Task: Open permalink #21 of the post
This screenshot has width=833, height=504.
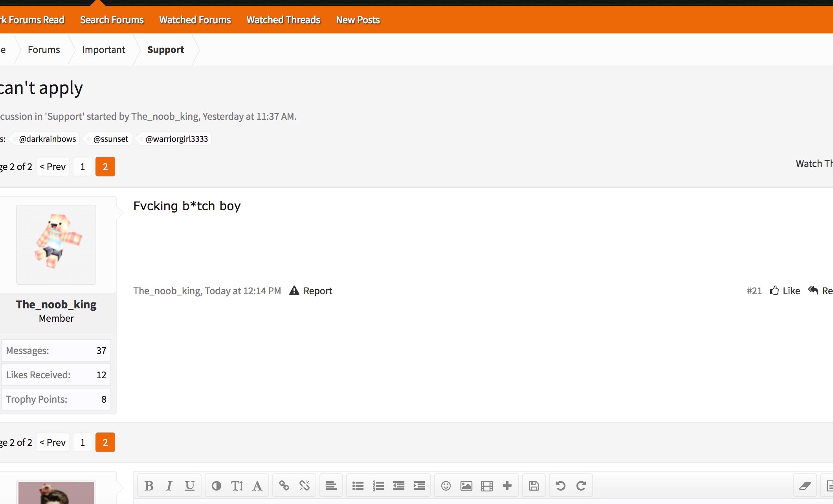Action: 754,291
